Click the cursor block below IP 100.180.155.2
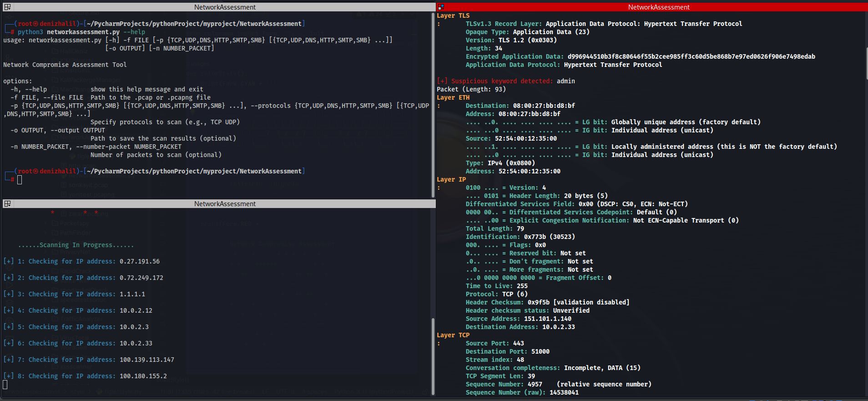 [x=5, y=385]
